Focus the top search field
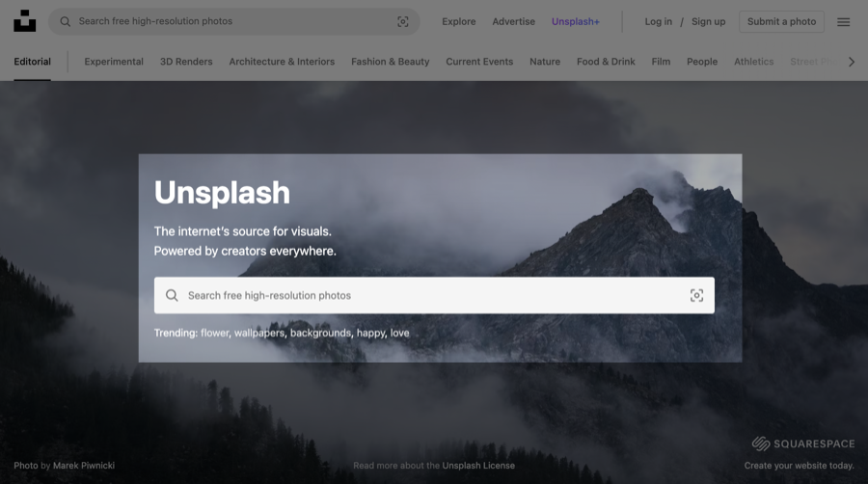Screen dimensions: 868x484 [234, 21]
